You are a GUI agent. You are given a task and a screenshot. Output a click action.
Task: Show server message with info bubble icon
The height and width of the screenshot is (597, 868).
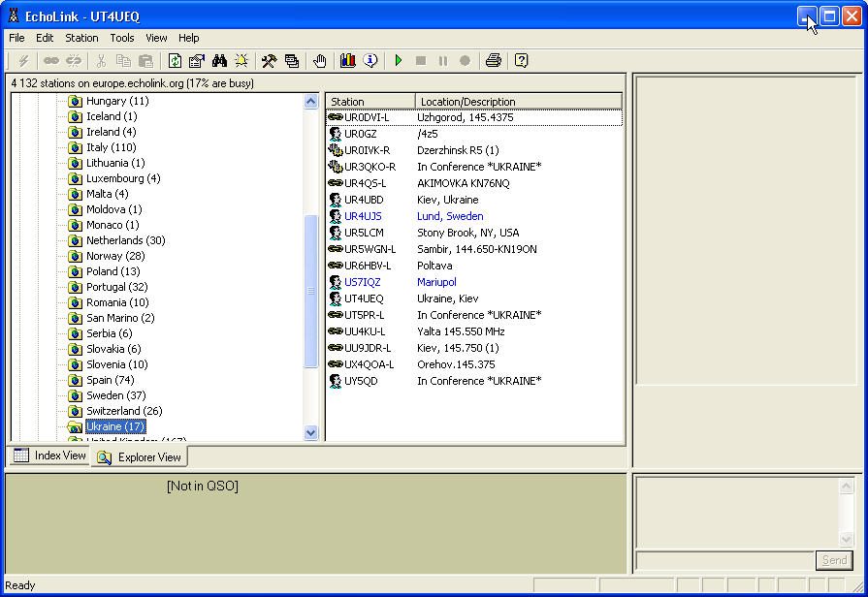(x=370, y=61)
